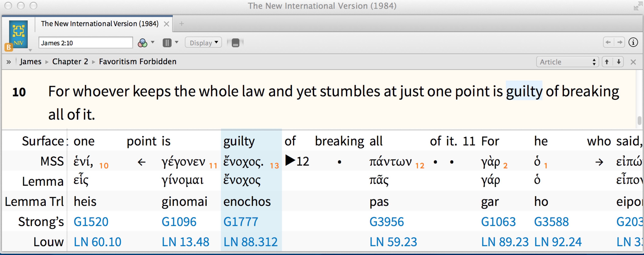Viewport: 644px width, 255px height.
Task: Click transliteration enochos
Action: point(247,201)
